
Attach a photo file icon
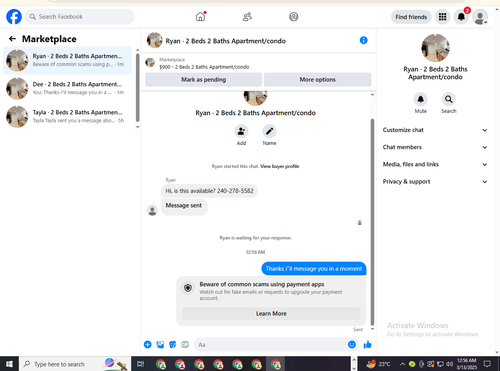[x=160, y=344]
